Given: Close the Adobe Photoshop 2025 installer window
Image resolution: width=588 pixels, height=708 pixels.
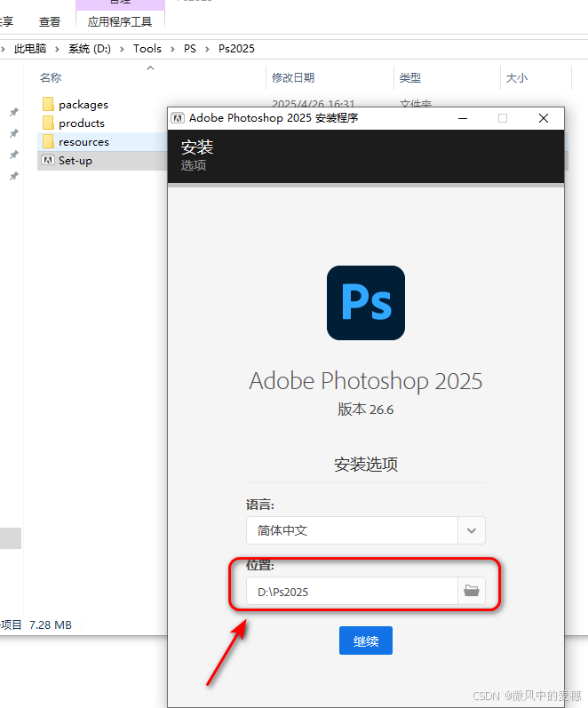Looking at the screenshot, I should coord(544,118).
